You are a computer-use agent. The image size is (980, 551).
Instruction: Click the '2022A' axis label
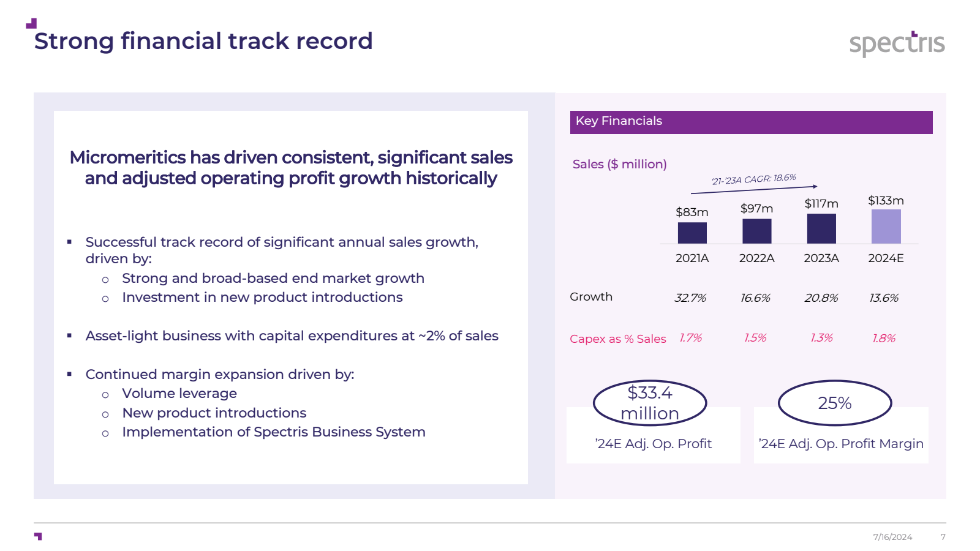[x=757, y=258]
